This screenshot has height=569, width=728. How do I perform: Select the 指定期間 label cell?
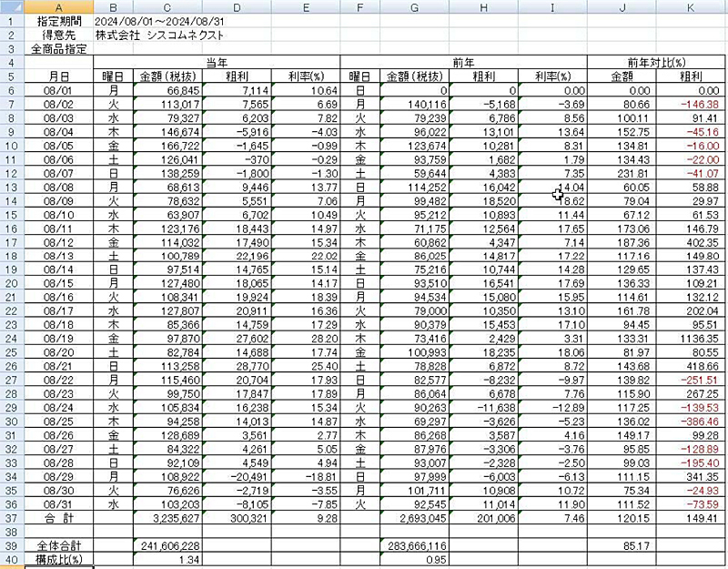[58, 21]
